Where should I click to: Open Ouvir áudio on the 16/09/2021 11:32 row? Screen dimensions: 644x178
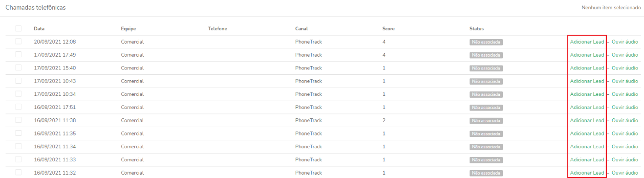coord(624,173)
